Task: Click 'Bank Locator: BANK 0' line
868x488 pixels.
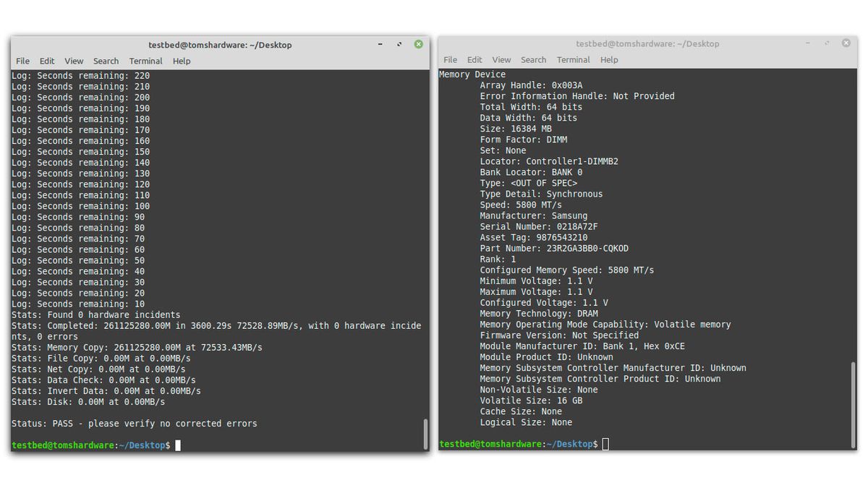Action: click(531, 172)
